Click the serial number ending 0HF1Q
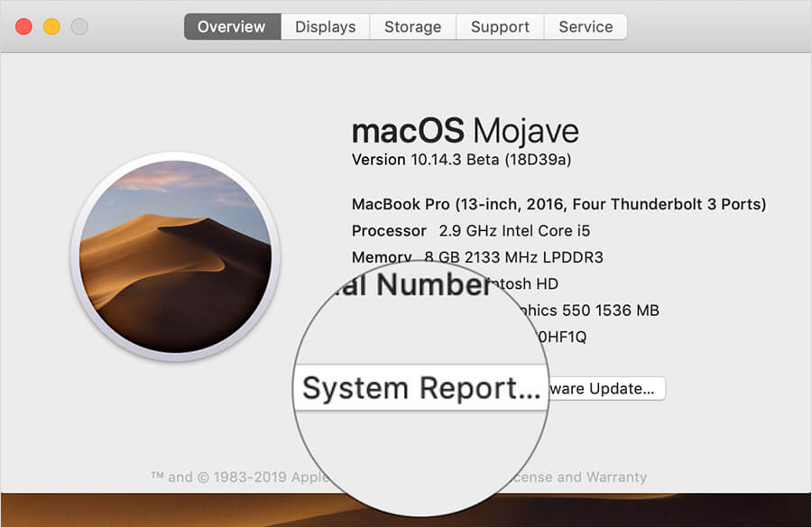The height and width of the screenshot is (528, 812). [x=562, y=338]
